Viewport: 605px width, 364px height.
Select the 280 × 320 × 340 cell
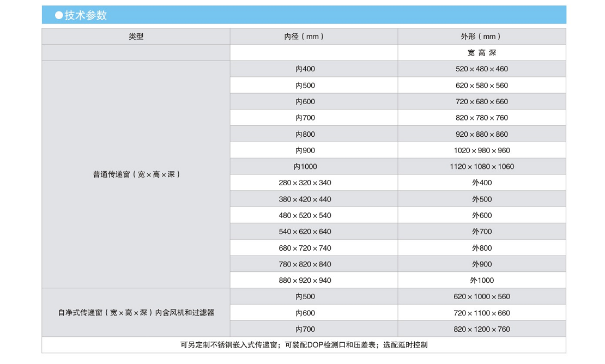point(314,183)
